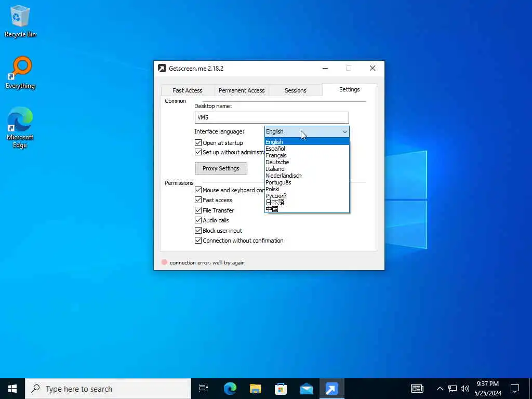Open volume control tray icon
This screenshot has width=532, height=399.
465,389
